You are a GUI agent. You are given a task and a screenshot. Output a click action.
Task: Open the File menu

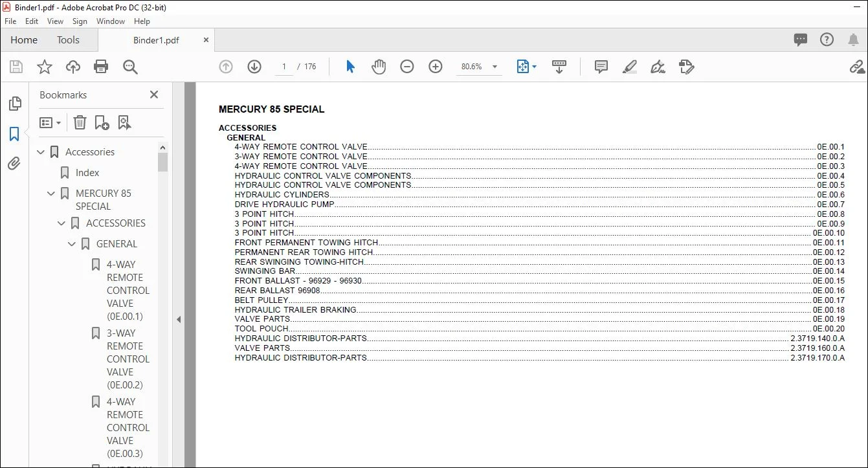point(10,21)
